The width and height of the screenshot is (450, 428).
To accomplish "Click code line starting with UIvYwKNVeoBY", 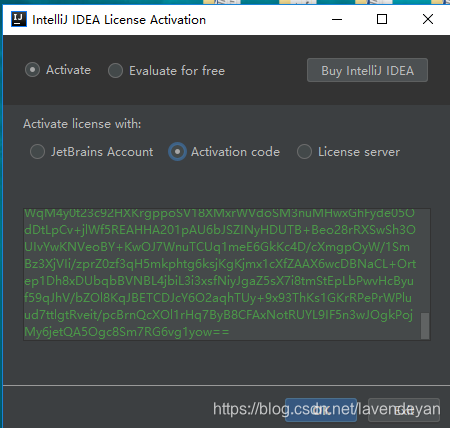I will 217,247.
